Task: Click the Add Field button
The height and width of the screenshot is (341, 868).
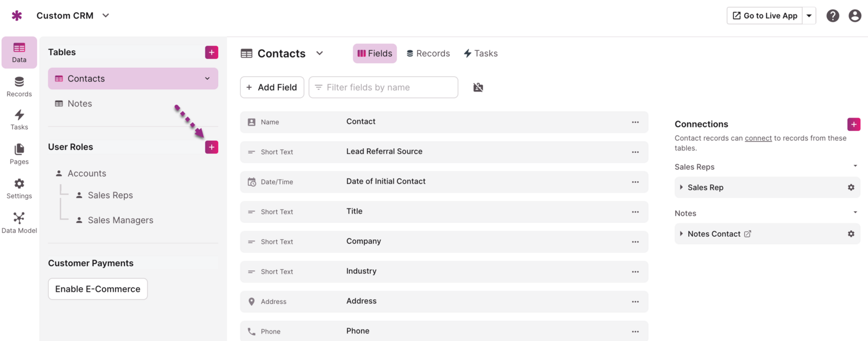Action: pos(272,87)
